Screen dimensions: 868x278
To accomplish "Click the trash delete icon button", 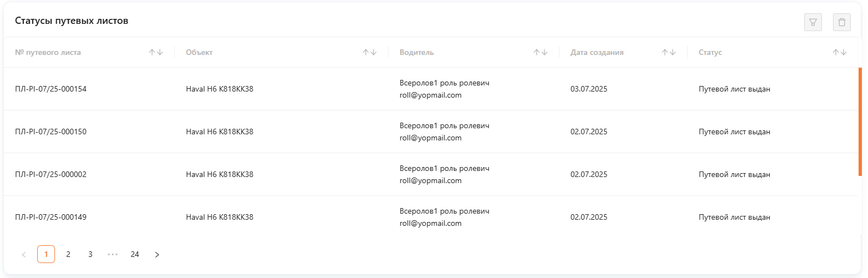I will (x=842, y=22).
